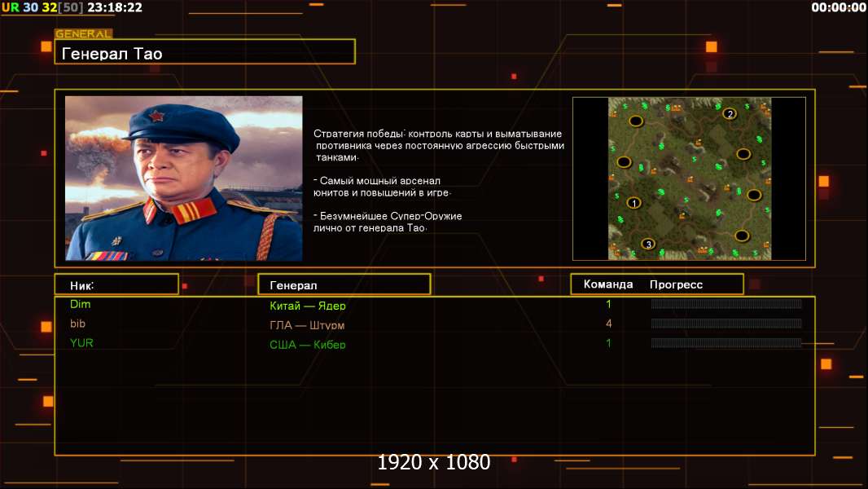The width and height of the screenshot is (868, 489).
Task: Click the 'UR' indicator in the status line
Action: [11, 7]
